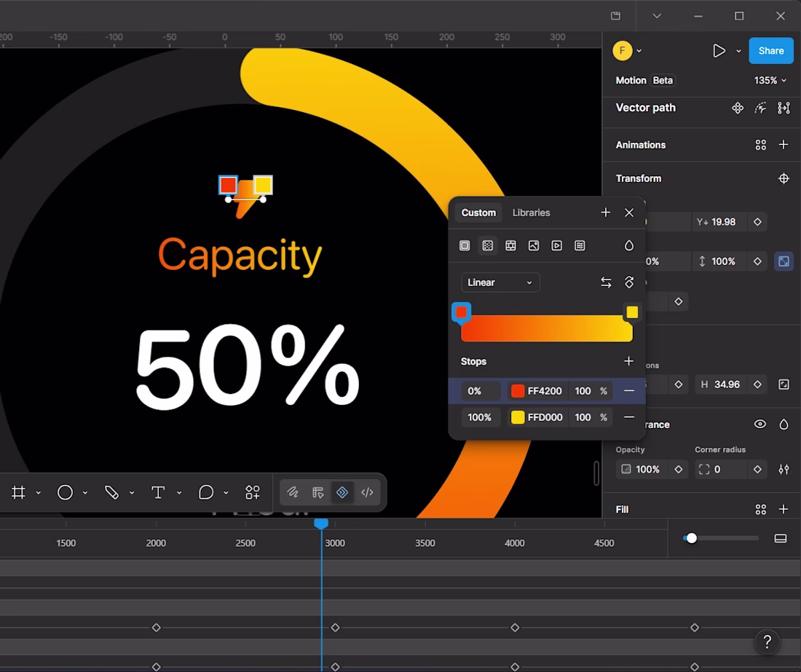Choose the solid fill type icon

click(465, 245)
